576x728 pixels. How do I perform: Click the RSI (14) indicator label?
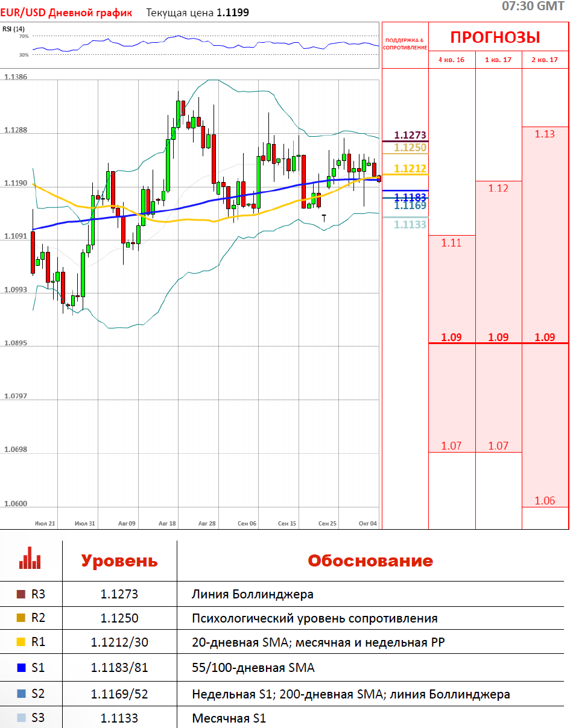click(13, 28)
